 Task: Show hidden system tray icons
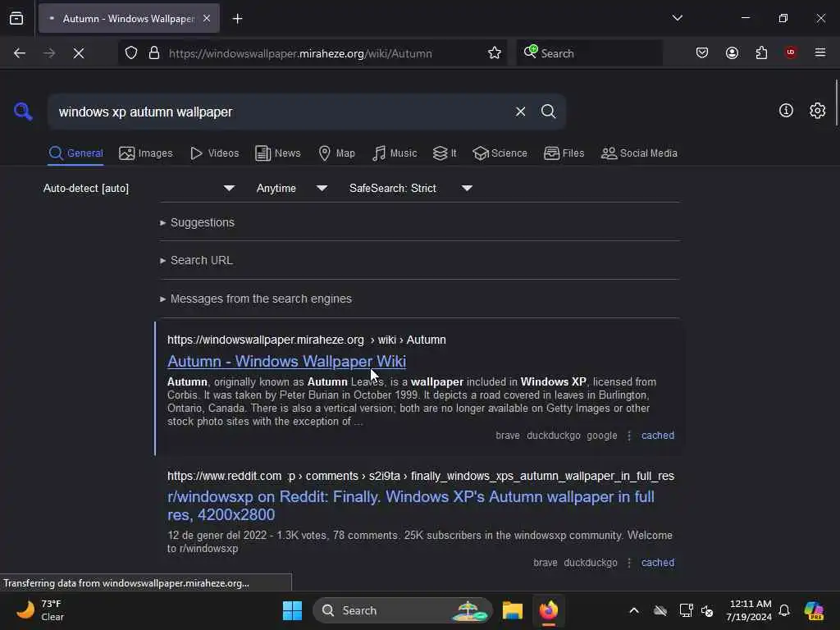coord(634,610)
